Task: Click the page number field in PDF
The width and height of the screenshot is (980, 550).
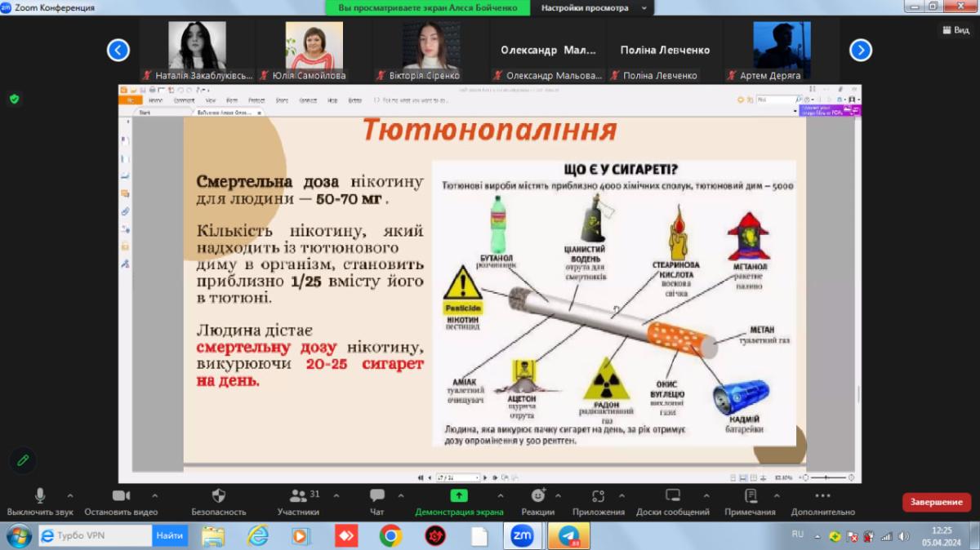Action: coord(458,477)
